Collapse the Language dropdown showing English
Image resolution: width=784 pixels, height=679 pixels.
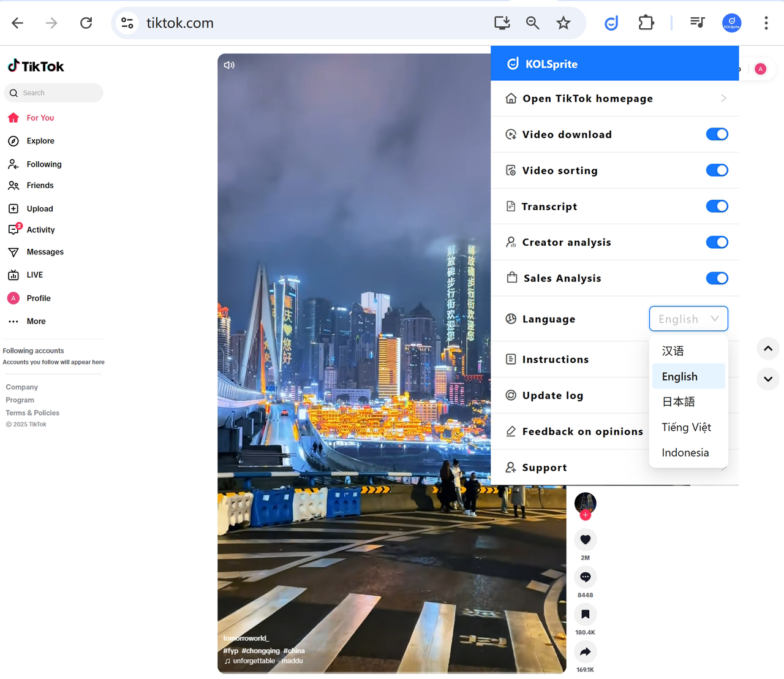[688, 319]
